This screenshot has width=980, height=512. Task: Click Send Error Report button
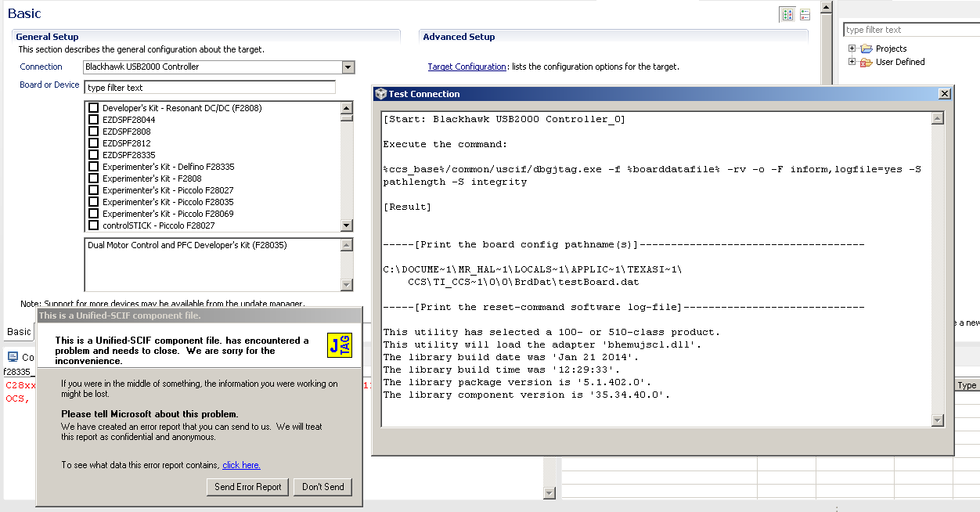[x=248, y=487]
